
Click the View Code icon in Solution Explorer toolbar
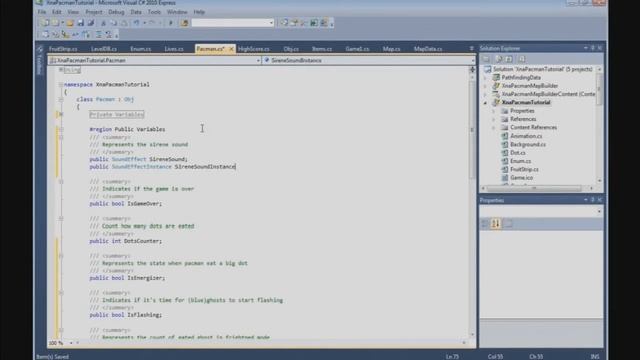pos(522,59)
